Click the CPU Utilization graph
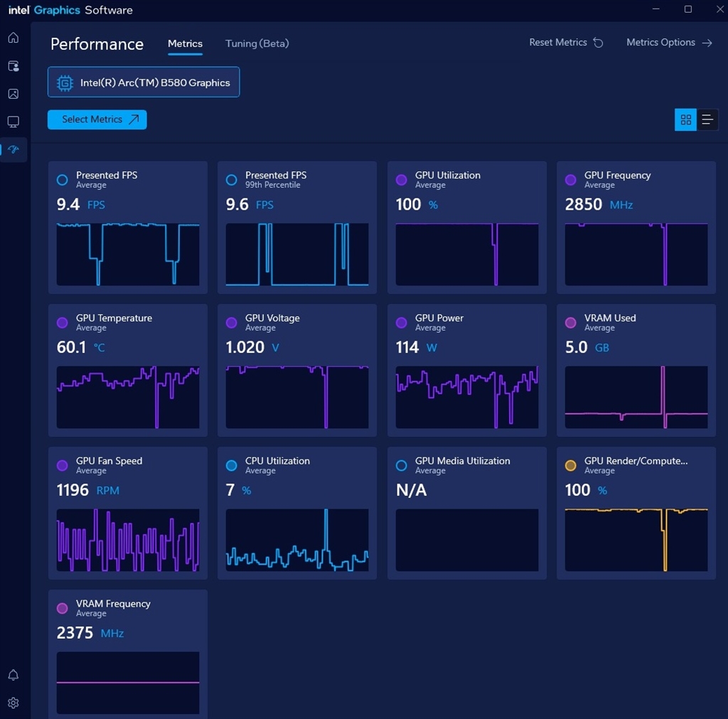 coord(297,540)
